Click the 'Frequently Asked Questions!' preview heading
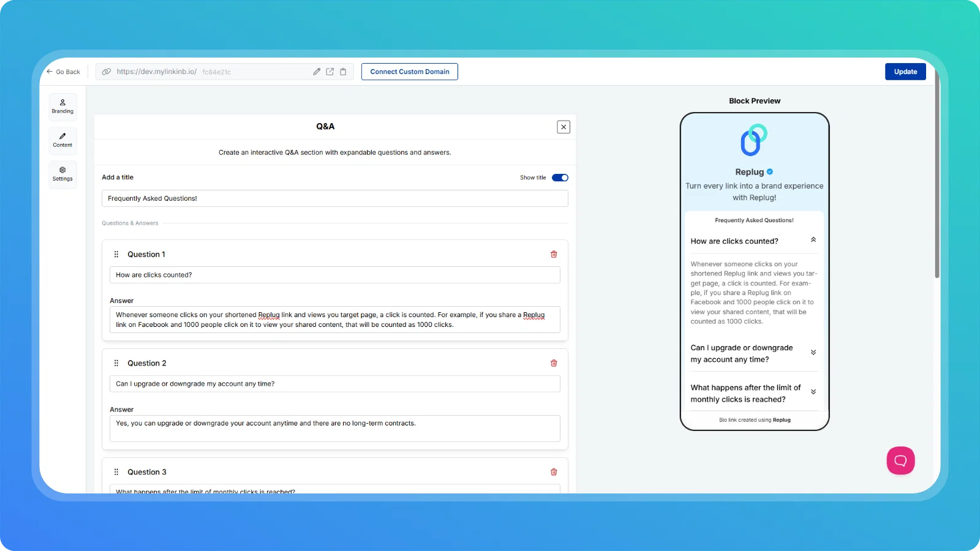Image resolution: width=980 pixels, height=551 pixels. [755, 220]
